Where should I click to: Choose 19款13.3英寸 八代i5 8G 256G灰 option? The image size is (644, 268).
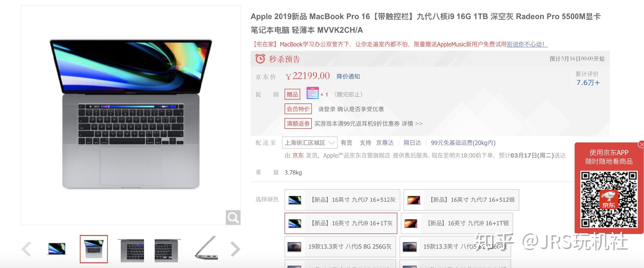coord(340,247)
